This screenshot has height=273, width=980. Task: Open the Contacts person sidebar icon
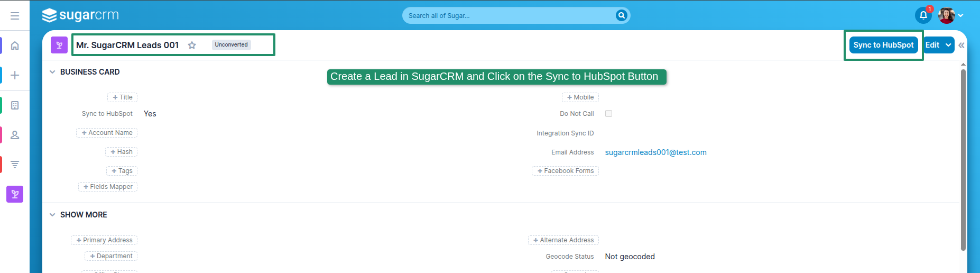pyautogui.click(x=15, y=135)
